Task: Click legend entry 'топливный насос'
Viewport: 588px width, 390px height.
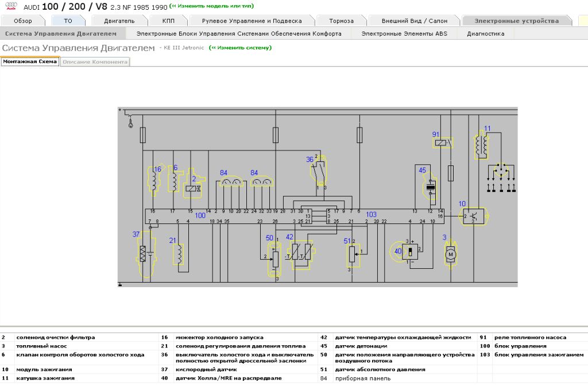Action: (x=41, y=346)
